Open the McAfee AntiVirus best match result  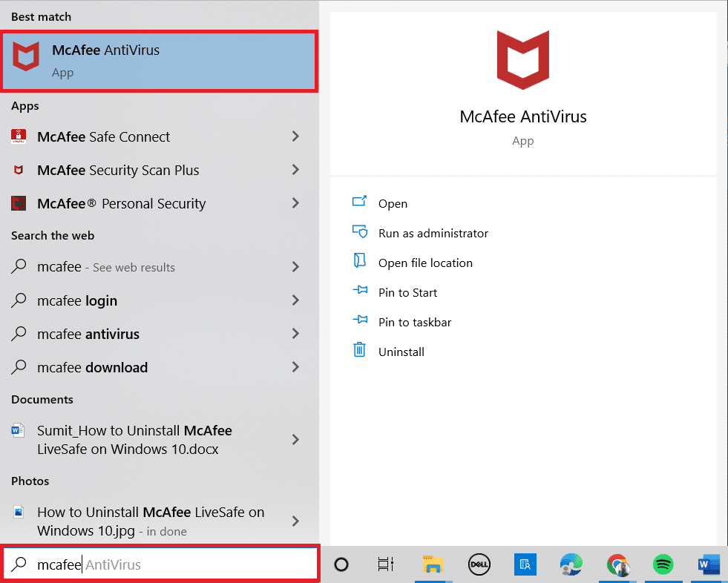(x=160, y=61)
